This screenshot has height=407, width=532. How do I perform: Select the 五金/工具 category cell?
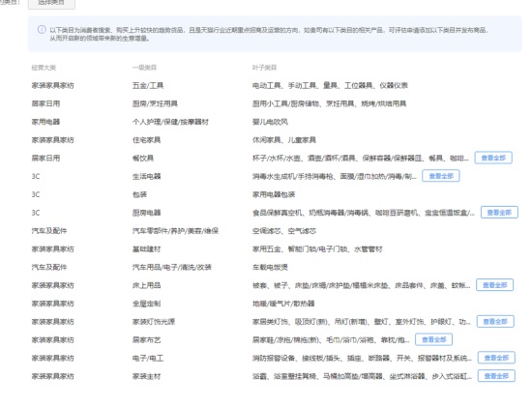(x=148, y=85)
